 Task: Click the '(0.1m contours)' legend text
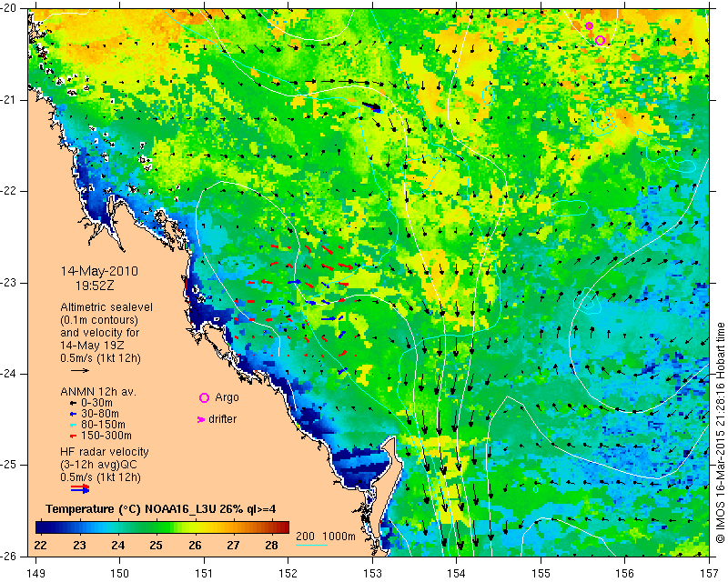[99, 320]
